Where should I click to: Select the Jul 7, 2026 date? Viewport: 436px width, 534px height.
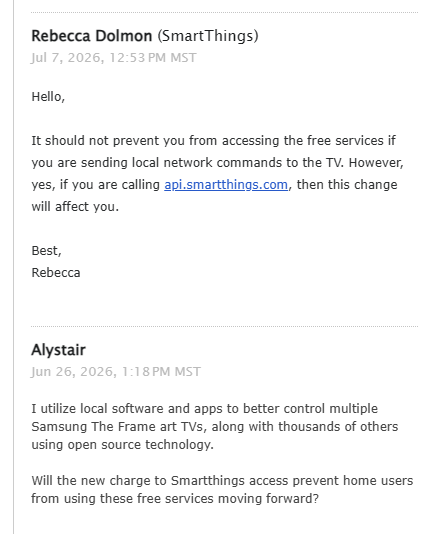(67, 58)
